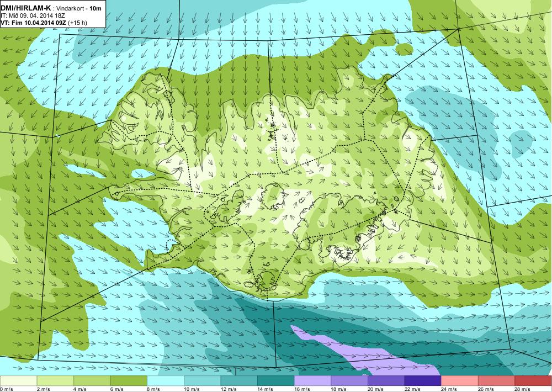
Task: Select the legend swatch starting at 2 m/s
Action: [55, 381]
